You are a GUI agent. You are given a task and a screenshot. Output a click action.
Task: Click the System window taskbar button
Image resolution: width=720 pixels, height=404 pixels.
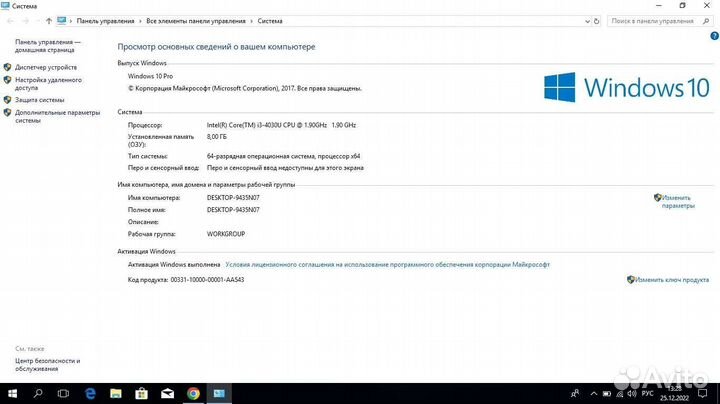pyautogui.click(x=219, y=393)
